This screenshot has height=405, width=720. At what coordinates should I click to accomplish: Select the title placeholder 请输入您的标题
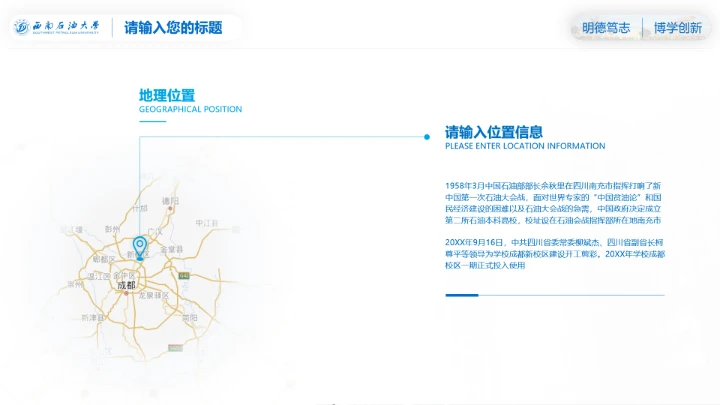click(x=173, y=28)
